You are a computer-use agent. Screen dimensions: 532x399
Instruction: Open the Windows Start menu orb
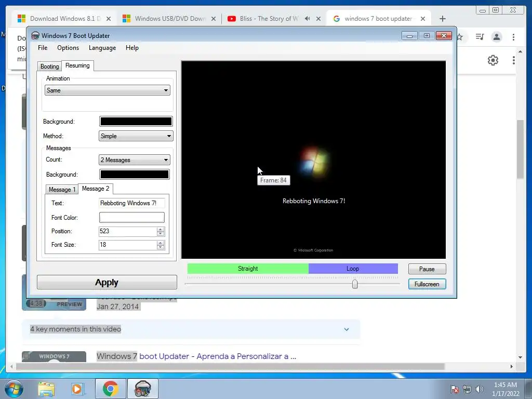click(14, 389)
